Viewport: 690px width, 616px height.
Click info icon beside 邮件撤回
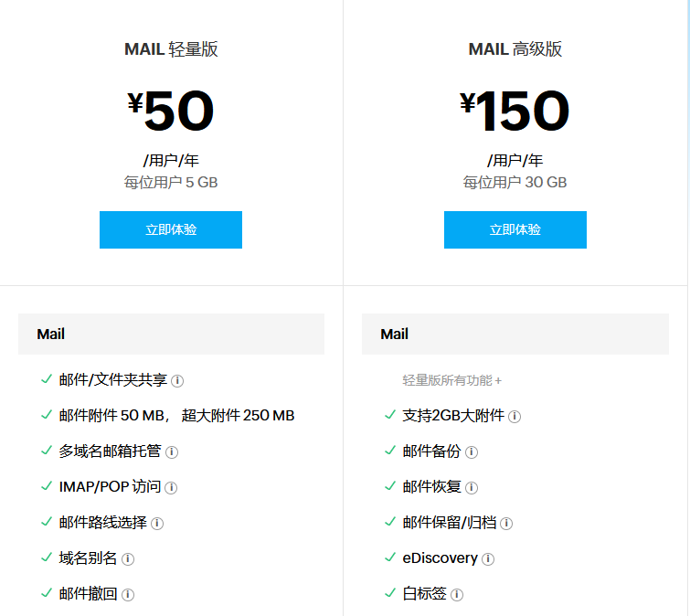click(128, 595)
